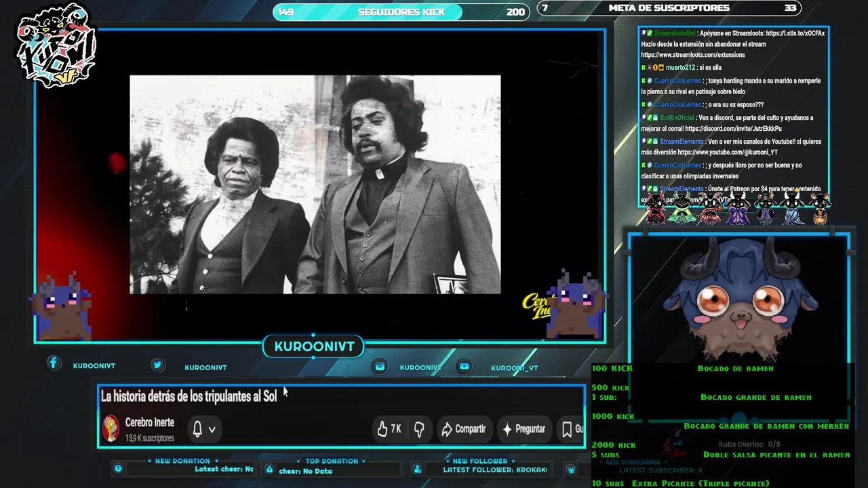Screen dimensions: 868x488
Task: Click the 'LATEST FOLLOWER: KROKAK' text
Action: (x=495, y=470)
